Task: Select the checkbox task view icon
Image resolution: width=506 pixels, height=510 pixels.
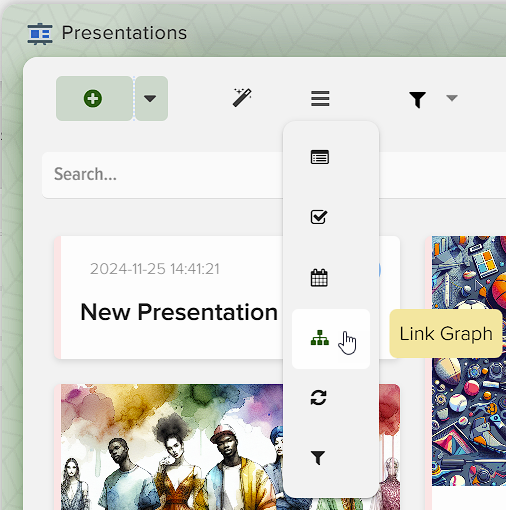Action: [319, 217]
